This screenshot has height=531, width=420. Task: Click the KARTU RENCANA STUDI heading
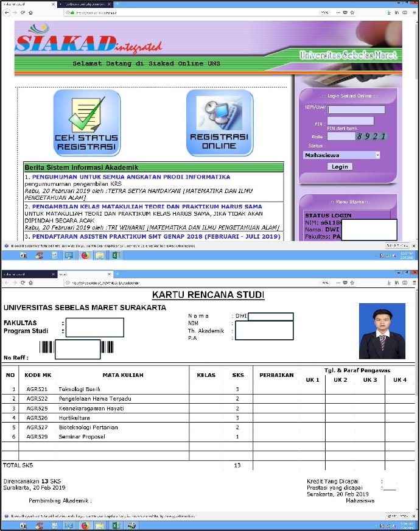(x=208, y=295)
